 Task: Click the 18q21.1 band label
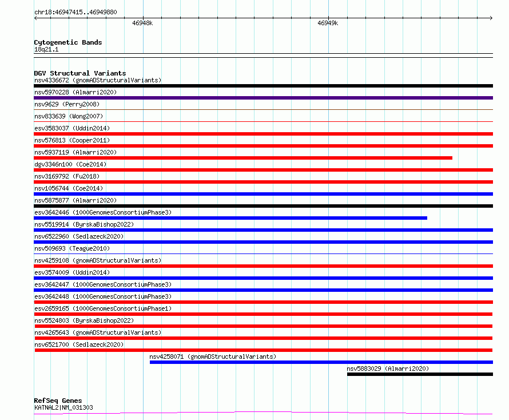pyautogui.click(x=46, y=49)
